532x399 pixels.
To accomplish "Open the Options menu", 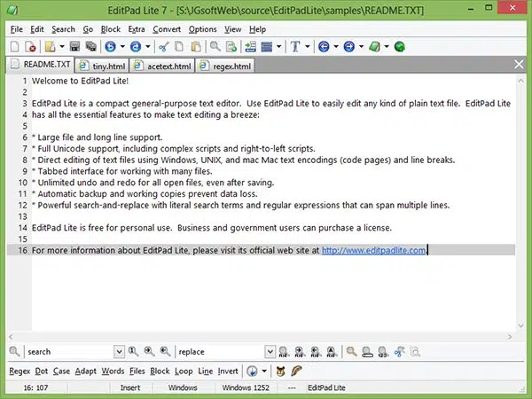I will (202, 29).
